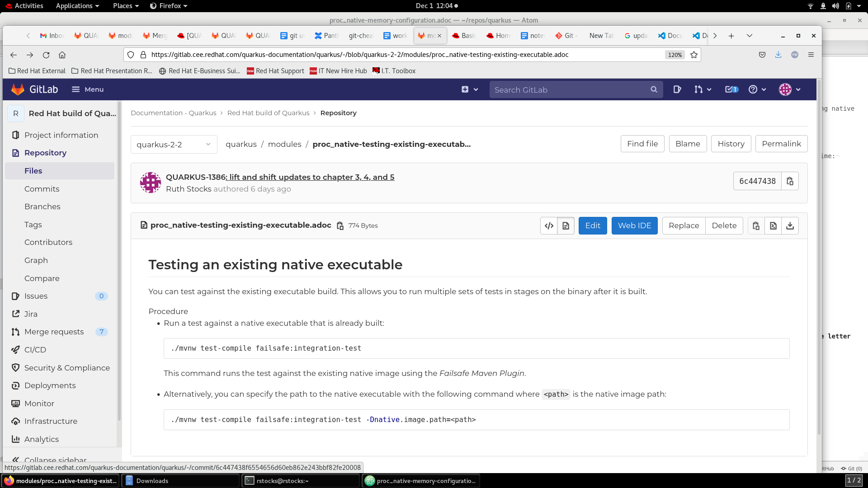The height and width of the screenshot is (488, 868).
Task: Copy file contents icon
Action: point(756,226)
